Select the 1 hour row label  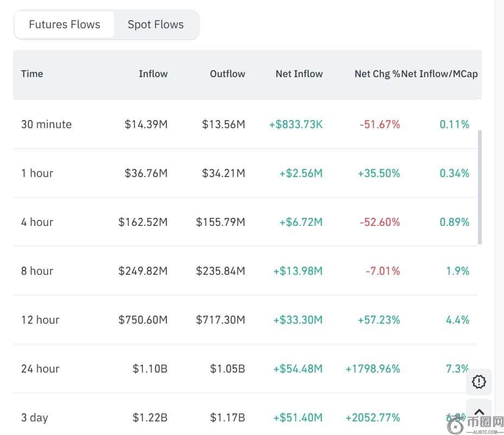tap(37, 173)
